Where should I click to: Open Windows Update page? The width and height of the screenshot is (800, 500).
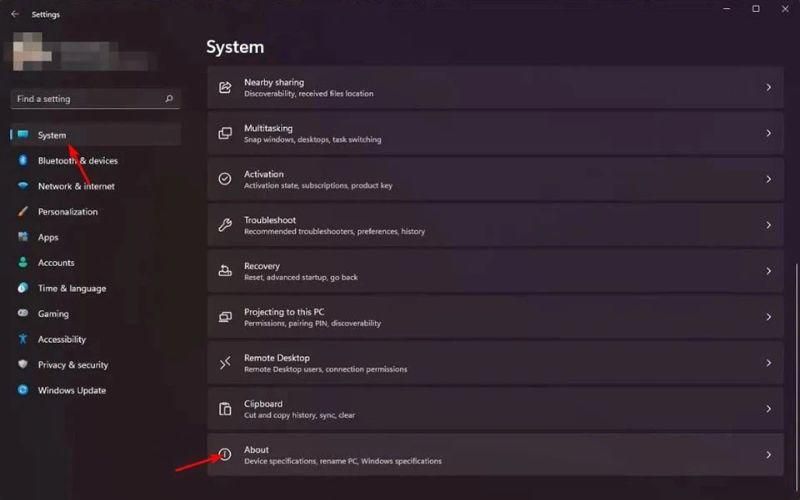tap(95, 390)
